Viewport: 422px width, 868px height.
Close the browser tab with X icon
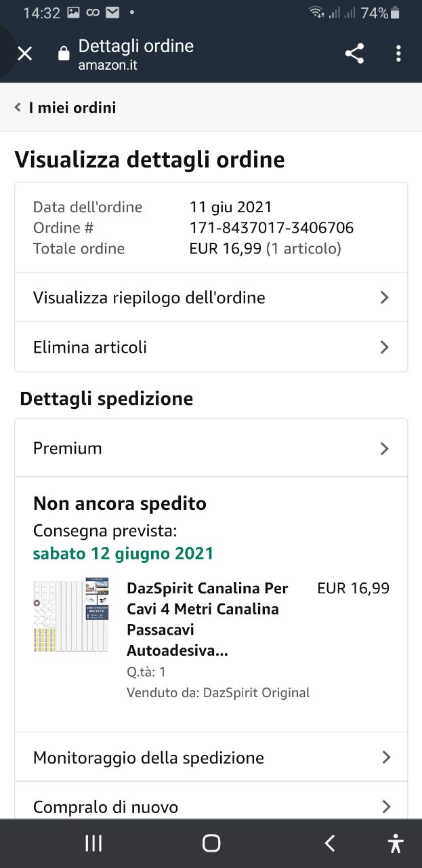coord(24,54)
